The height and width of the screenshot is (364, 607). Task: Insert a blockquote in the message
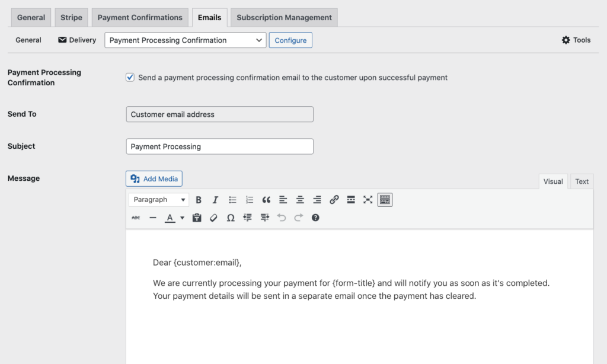pyautogui.click(x=266, y=200)
